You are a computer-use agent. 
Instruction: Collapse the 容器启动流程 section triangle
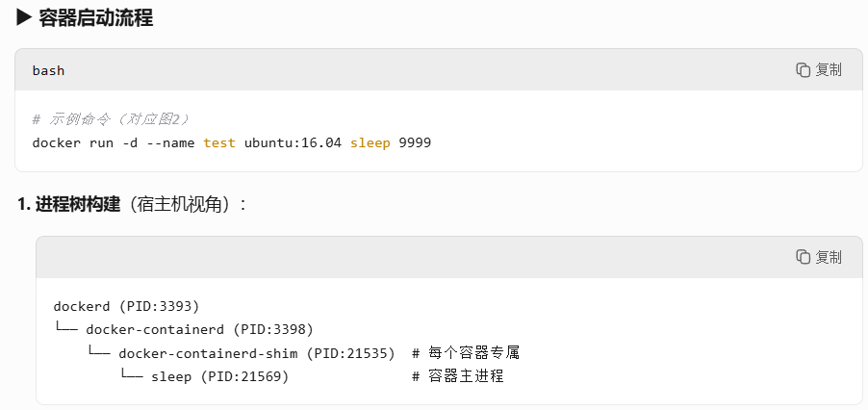click(x=24, y=17)
